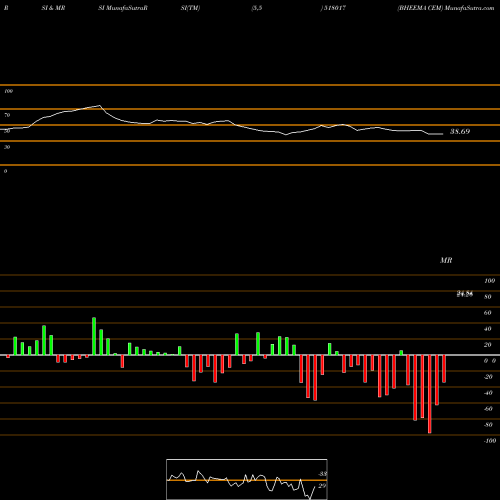Click the 518017 stock code text
Screen dimensions: 500x500
pos(334,8)
